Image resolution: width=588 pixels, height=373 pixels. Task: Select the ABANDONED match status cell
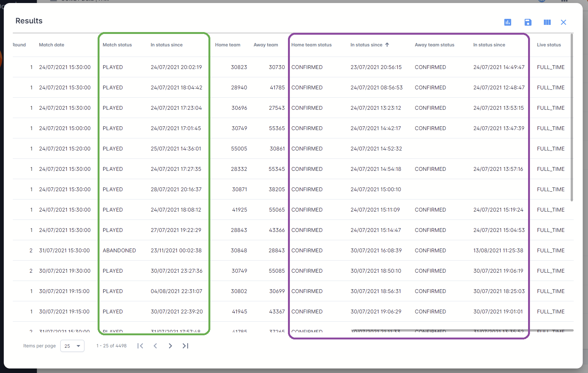[x=119, y=250]
